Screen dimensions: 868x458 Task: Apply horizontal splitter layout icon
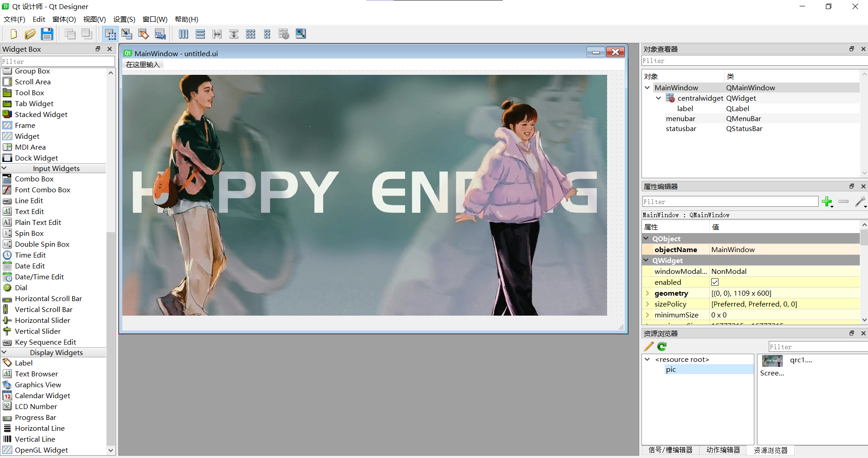[217, 34]
